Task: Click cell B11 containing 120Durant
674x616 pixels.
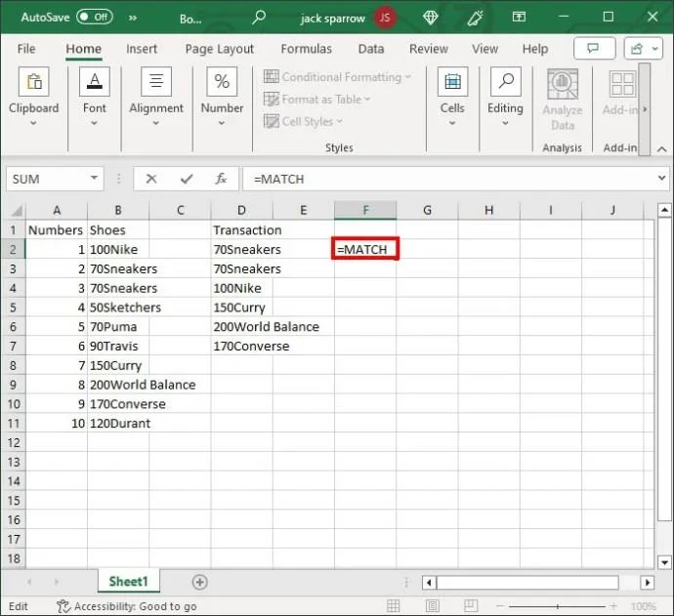Action: point(118,423)
